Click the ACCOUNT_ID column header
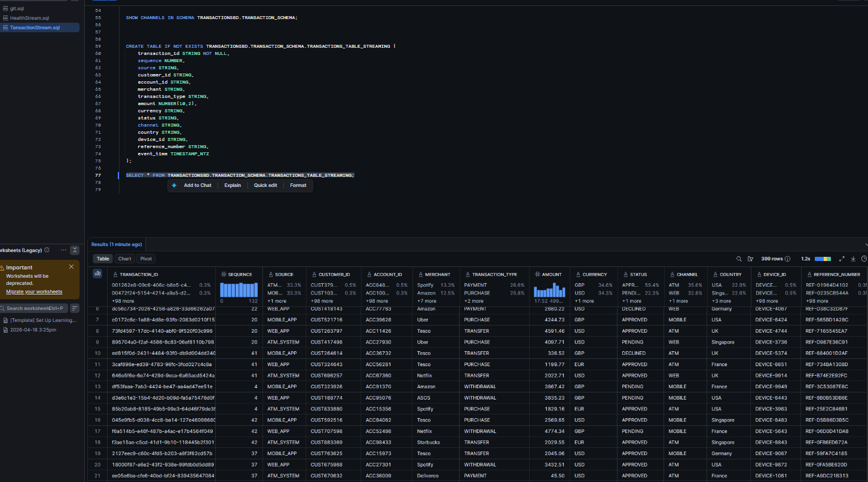Screen dimensions: 868x482 (388, 275)
